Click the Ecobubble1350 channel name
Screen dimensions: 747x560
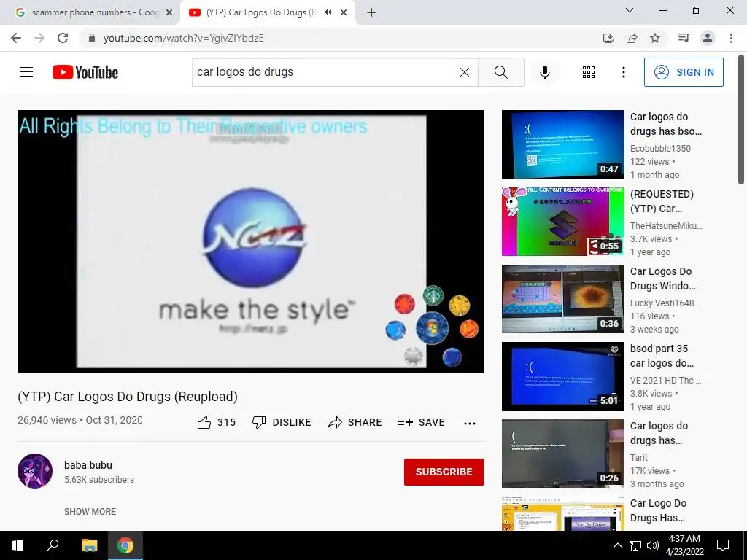click(660, 149)
